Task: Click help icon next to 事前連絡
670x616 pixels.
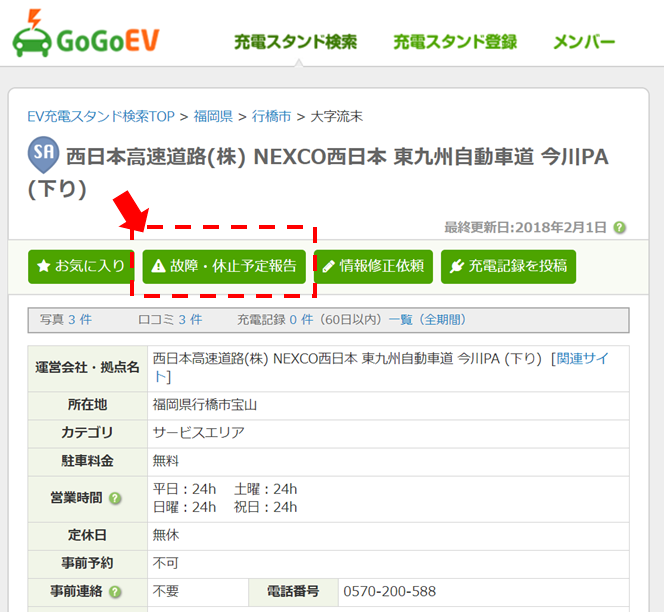Action: pos(115,592)
